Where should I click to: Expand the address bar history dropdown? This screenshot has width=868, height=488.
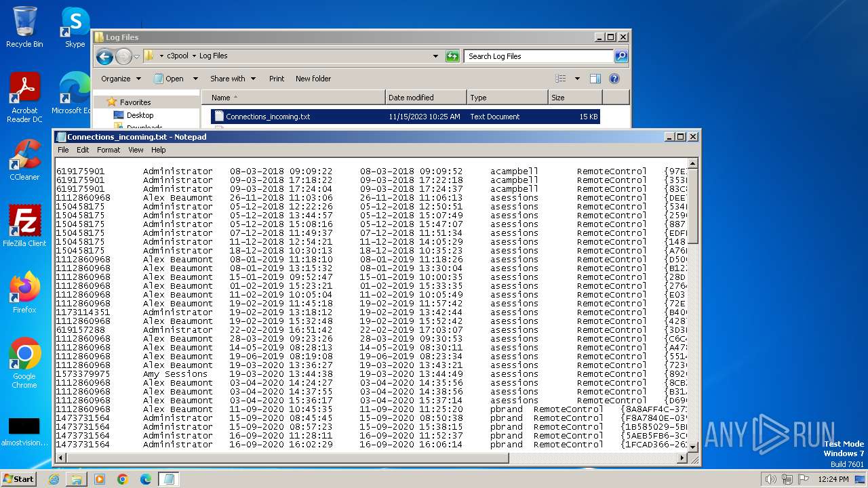tap(435, 56)
